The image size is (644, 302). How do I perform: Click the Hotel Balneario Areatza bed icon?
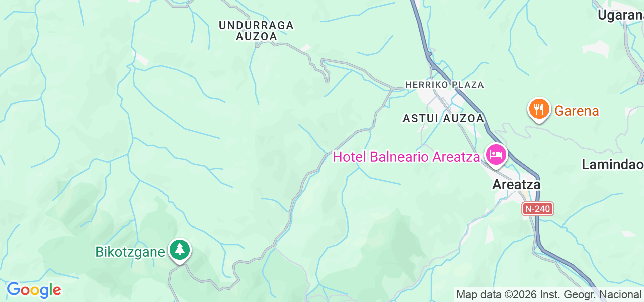496,155
